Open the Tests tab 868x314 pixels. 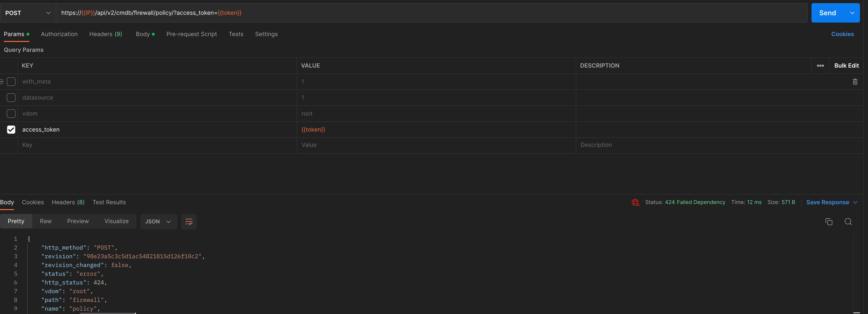[x=236, y=34]
